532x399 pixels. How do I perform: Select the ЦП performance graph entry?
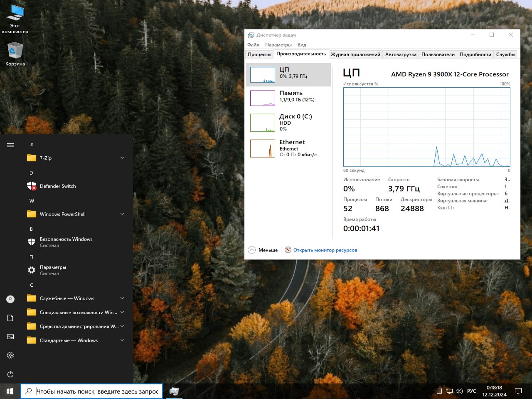288,75
